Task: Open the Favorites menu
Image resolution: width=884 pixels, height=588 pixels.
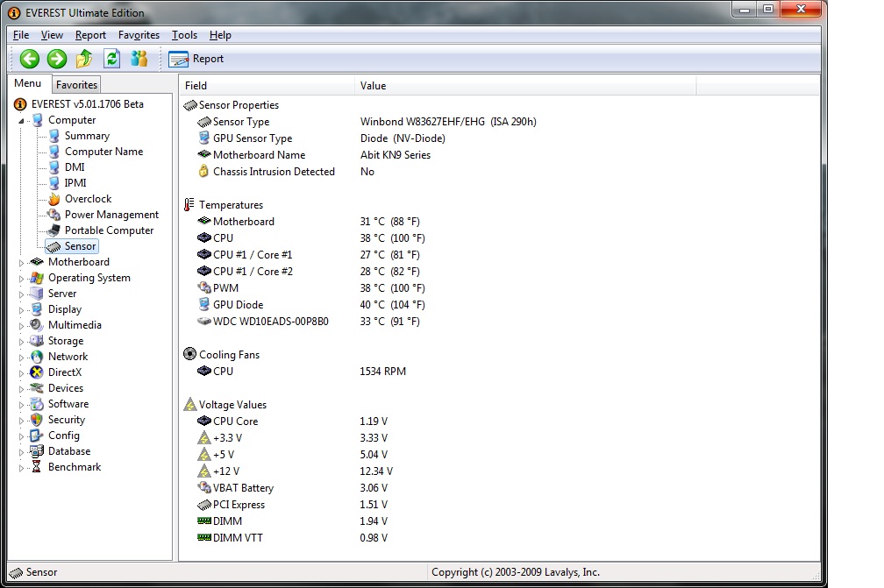Action: (139, 35)
